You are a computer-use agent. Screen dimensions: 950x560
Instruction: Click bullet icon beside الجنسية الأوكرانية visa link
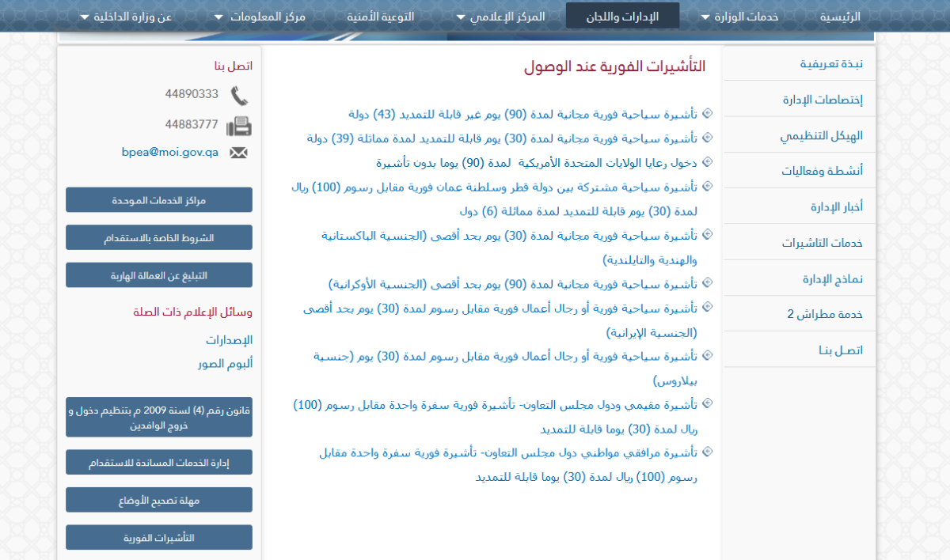pyautogui.click(x=707, y=282)
